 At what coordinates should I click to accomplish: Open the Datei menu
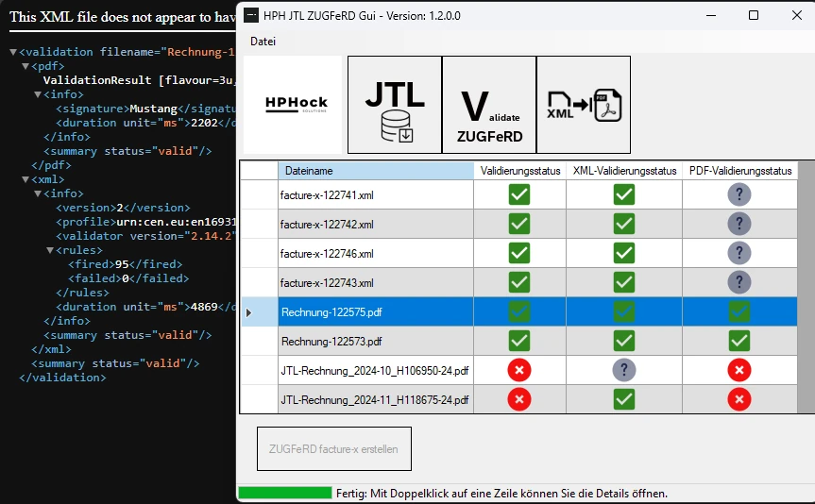263,42
